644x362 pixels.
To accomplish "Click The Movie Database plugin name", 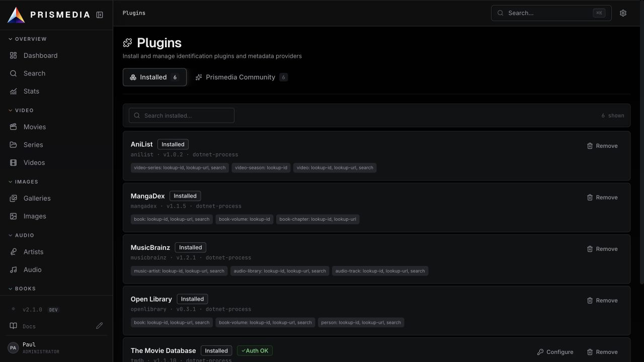I will pos(163,350).
